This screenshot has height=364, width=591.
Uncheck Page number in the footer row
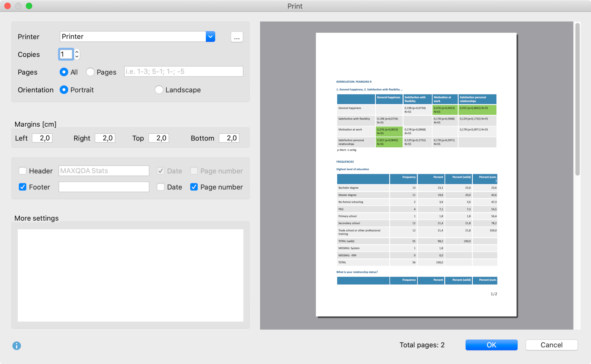click(194, 187)
